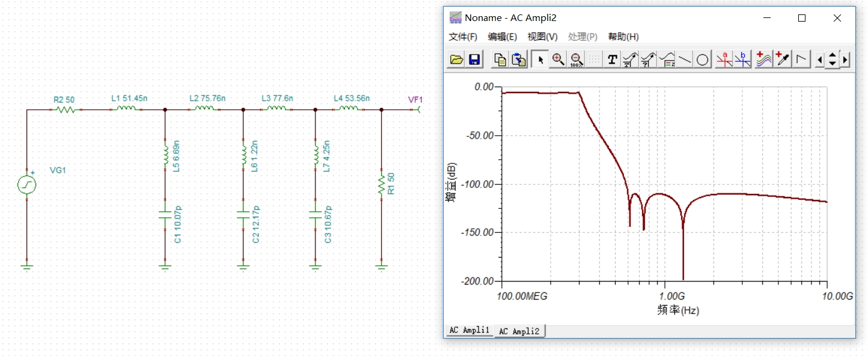Click the VF1 output label
The width and height of the screenshot is (868, 356).
coord(415,100)
